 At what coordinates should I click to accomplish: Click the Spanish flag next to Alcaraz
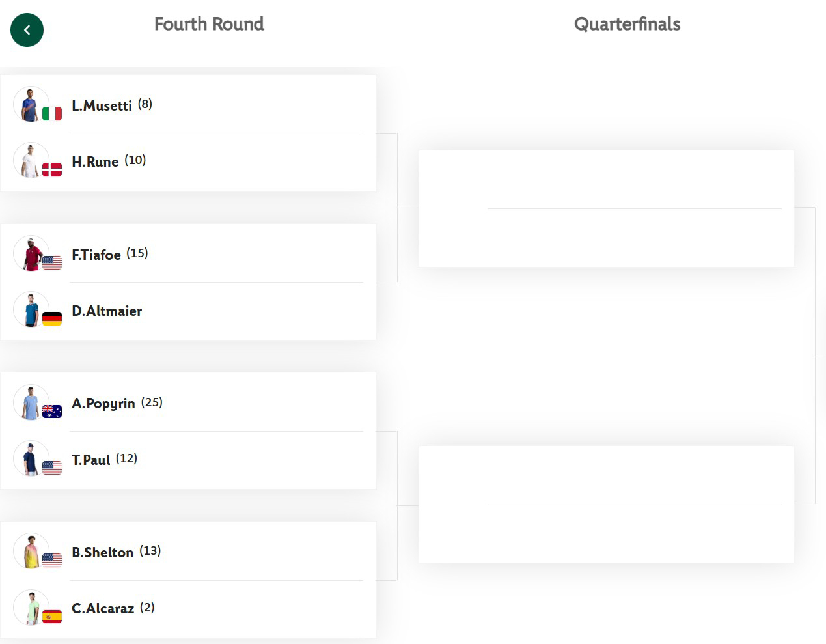52,617
